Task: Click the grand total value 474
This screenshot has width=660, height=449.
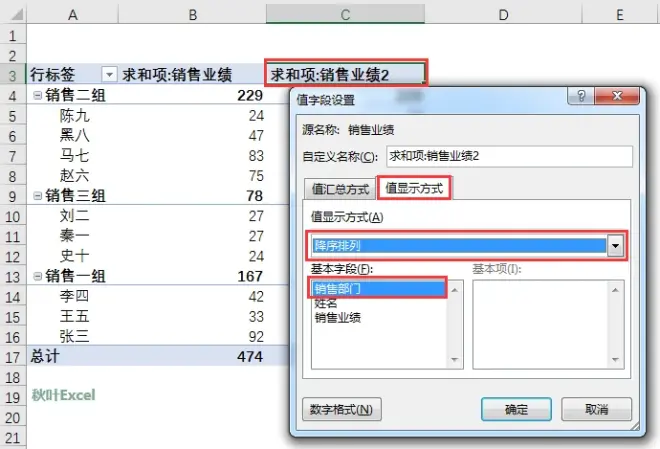Action: (250, 356)
